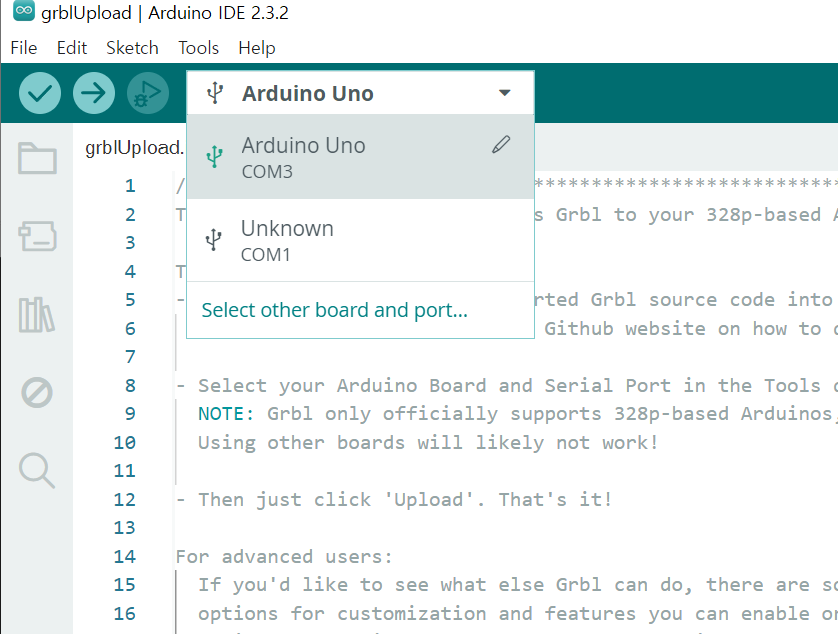The width and height of the screenshot is (838, 634).
Task: Click 'Then just click 'Upload'' comment line
Action: [x=394, y=500]
